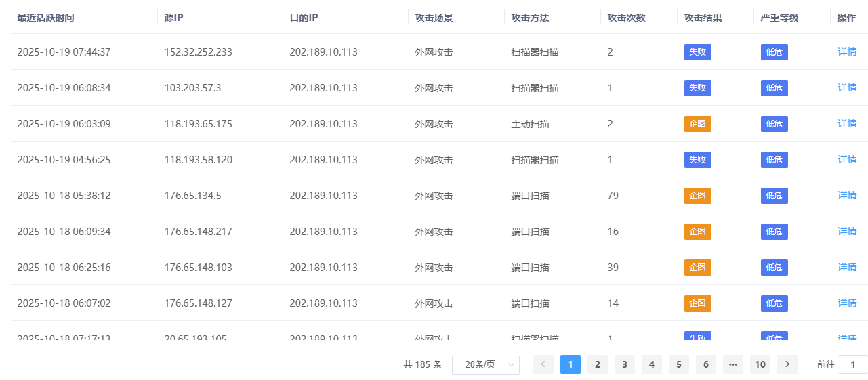Click the 前往 page number input field
The width and height of the screenshot is (868, 380).
point(852,364)
